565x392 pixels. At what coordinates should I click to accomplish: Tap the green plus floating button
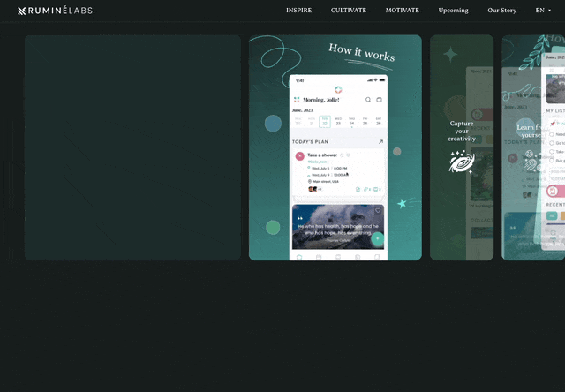coord(377,238)
